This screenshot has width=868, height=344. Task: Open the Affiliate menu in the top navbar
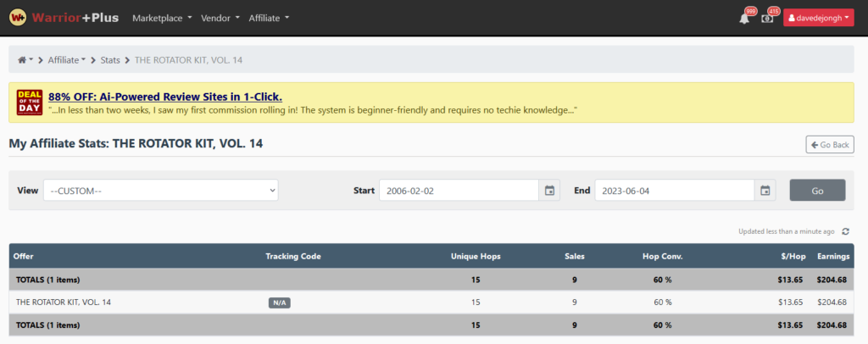(269, 18)
